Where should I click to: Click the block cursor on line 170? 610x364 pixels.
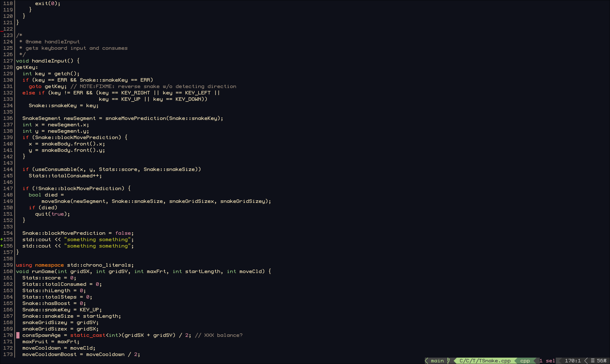18,335
